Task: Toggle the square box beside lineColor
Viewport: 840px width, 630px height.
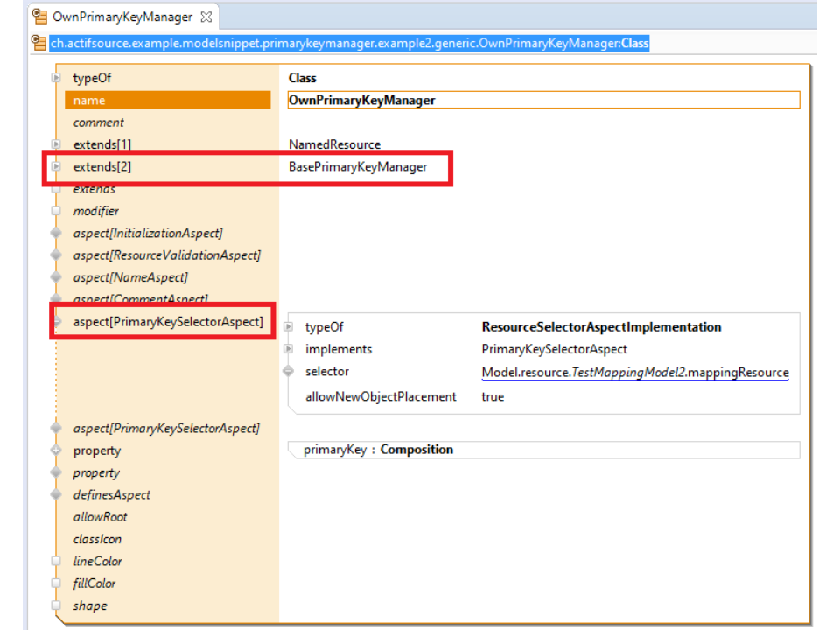Action: 56,562
